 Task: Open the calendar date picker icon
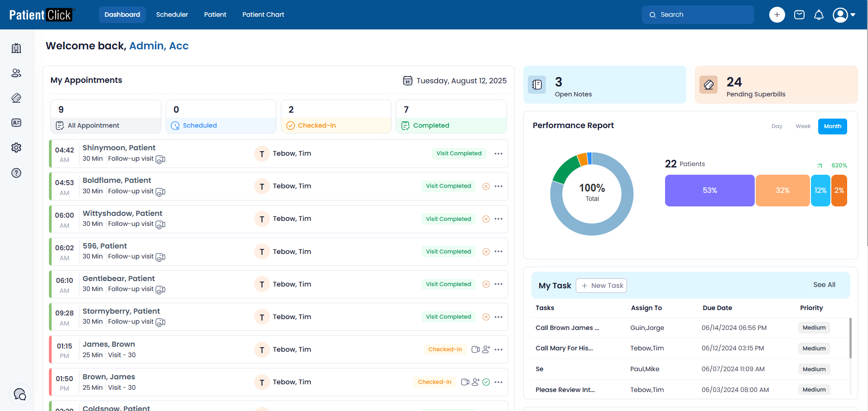(408, 81)
